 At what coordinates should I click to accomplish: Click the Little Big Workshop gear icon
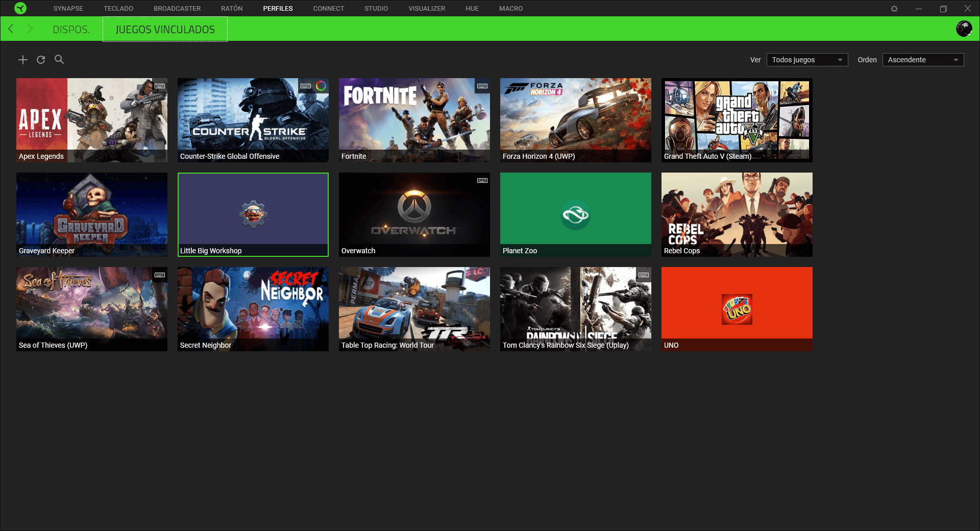click(x=253, y=214)
